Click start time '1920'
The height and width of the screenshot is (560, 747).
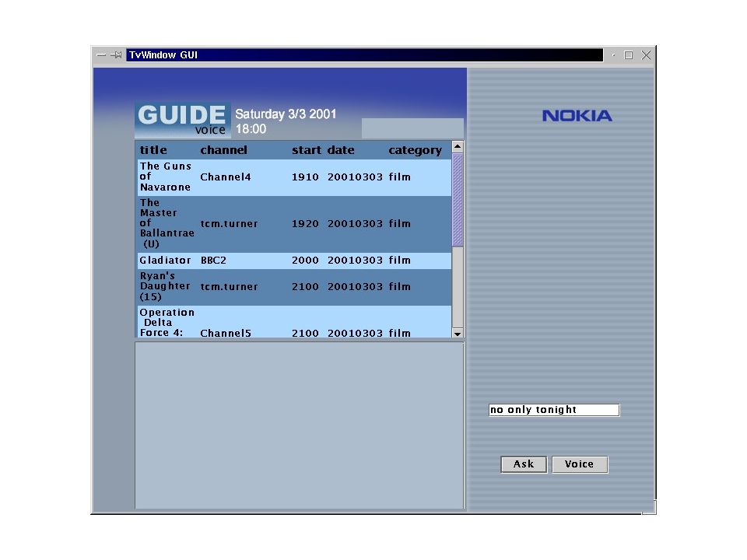(305, 224)
